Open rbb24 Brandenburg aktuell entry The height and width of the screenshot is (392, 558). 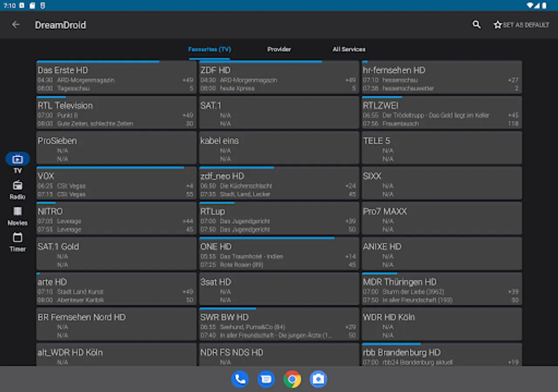[x=418, y=362]
